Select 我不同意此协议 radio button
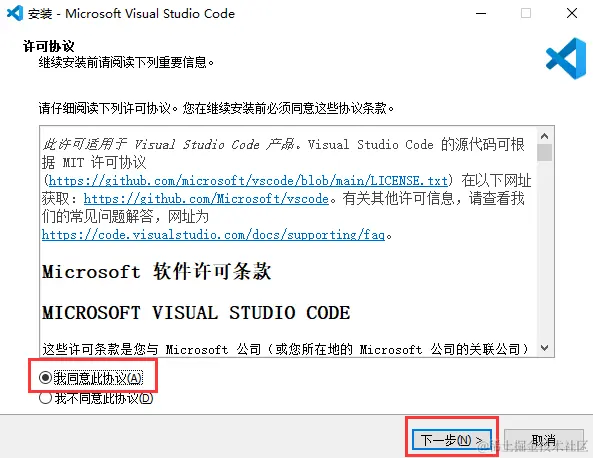This screenshot has height=458, width=593. point(45,398)
